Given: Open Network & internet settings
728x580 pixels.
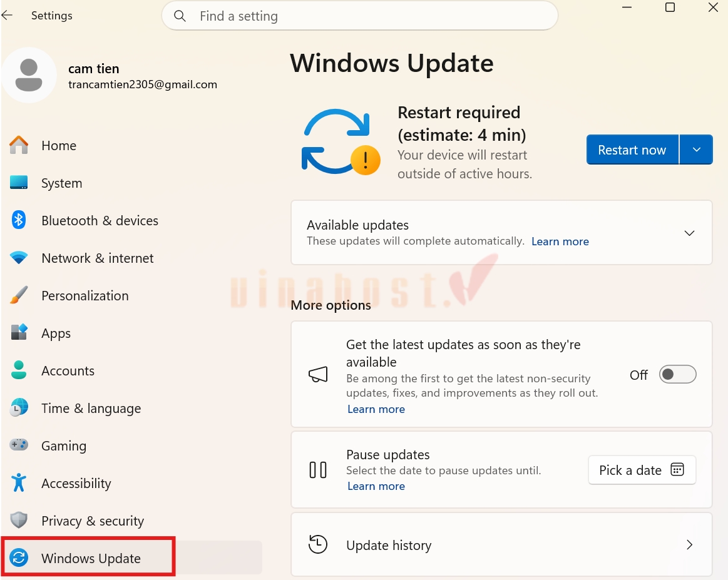Looking at the screenshot, I should point(98,258).
